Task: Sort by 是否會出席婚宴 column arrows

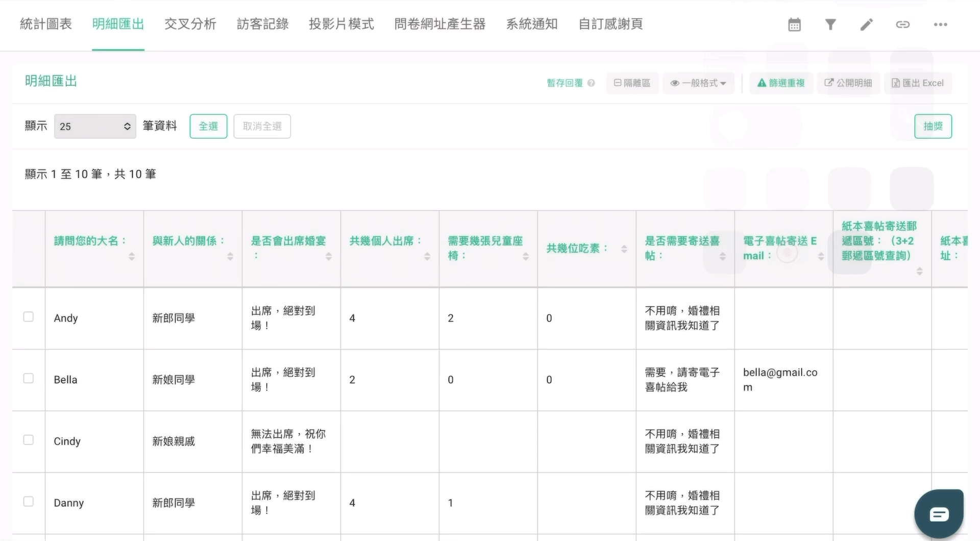Action: [329, 256]
